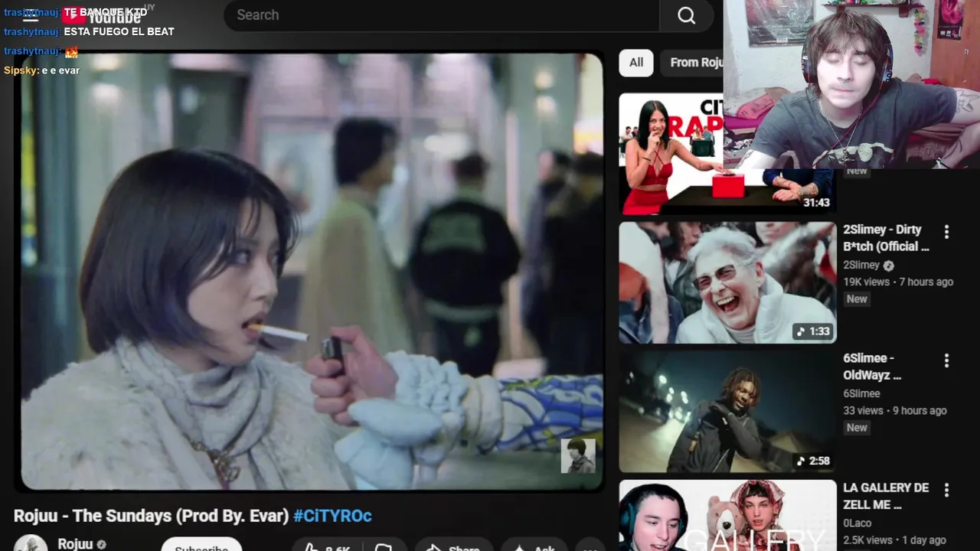Open the 6Slimee channel name link
980x551 pixels.
(861, 393)
